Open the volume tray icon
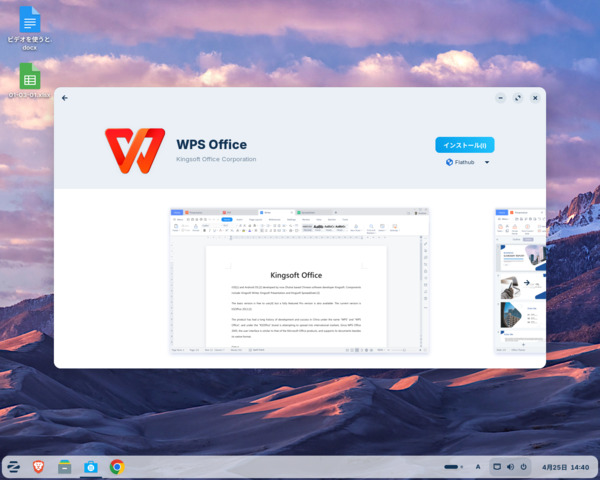Image resolution: width=600 pixels, height=480 pixels. [x=510, y=467]
